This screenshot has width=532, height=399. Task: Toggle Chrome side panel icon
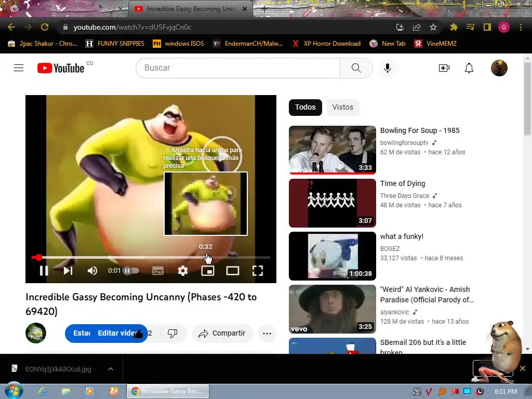pyautogui.click(x=487, y=27)
